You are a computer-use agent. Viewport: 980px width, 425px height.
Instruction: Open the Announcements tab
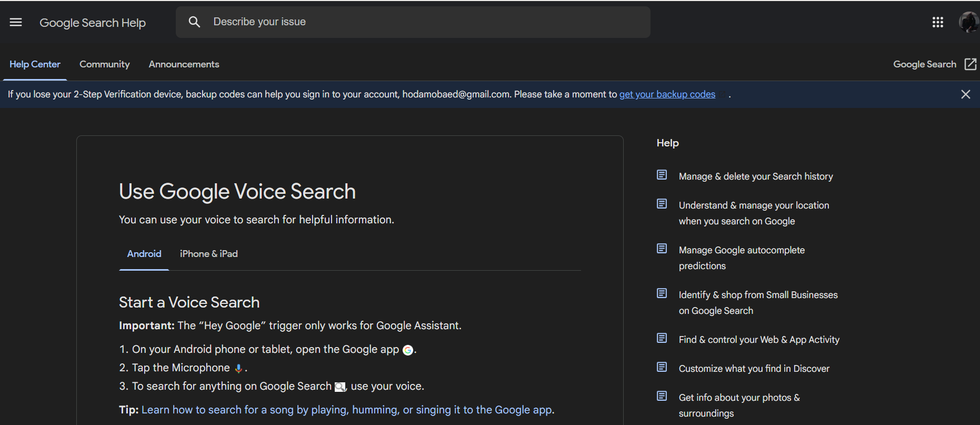pyautogui.click(x=184, y=64)
